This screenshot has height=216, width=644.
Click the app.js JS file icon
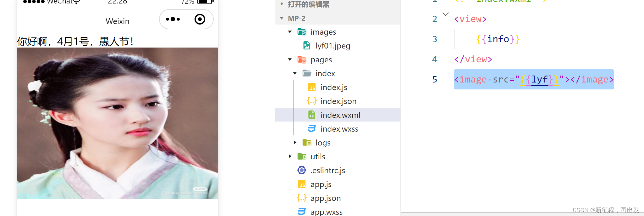click(302, 184)
